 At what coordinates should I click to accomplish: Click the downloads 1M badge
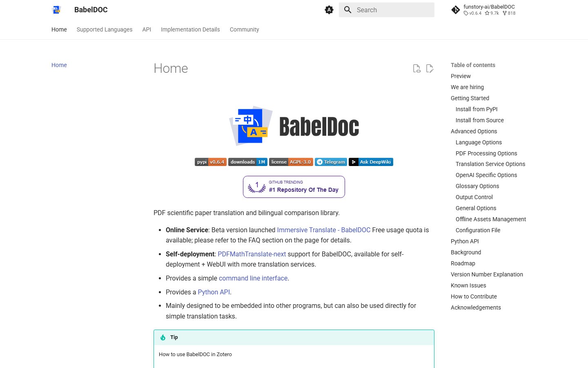click(248, 162)
